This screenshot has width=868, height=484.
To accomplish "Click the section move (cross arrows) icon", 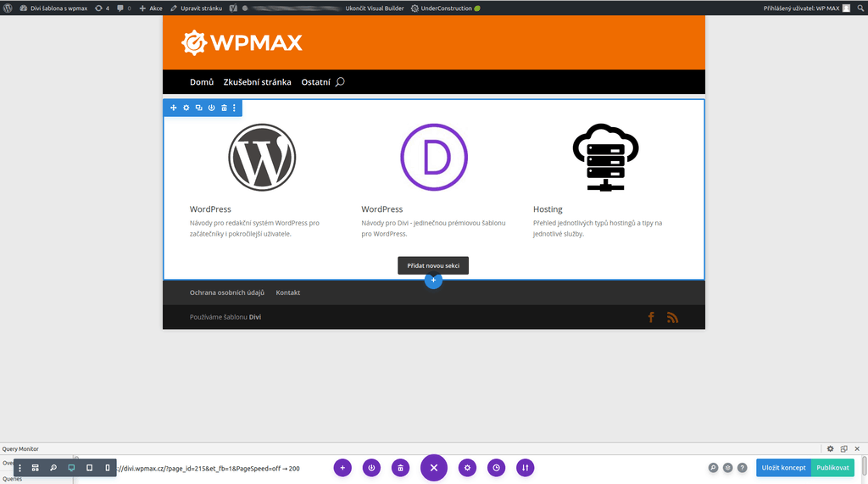I will (173, 108).
